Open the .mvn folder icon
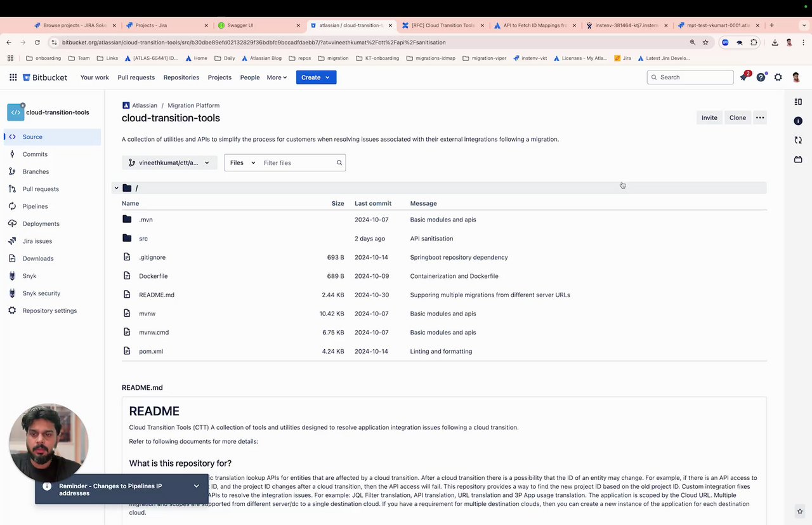Screen dimensions: 812x525 (x=127, y=220)
